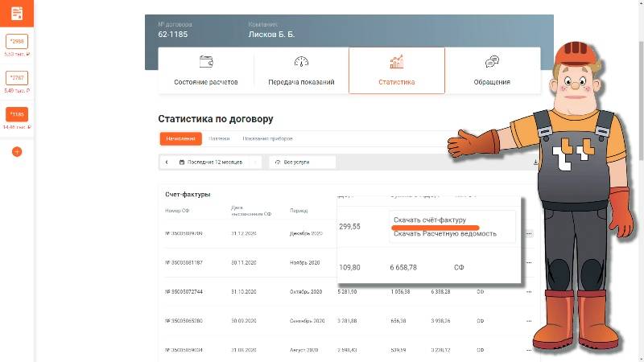Expand the Все услуги filter dropdown
The width and height of the screenshot is (644, 362).
coord(302,162)
